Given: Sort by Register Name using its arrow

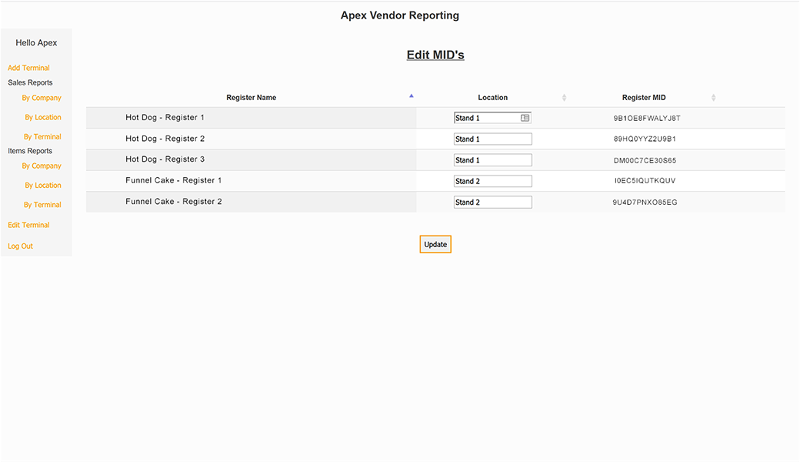Looking at the screenshot, I should coord(411,96).
